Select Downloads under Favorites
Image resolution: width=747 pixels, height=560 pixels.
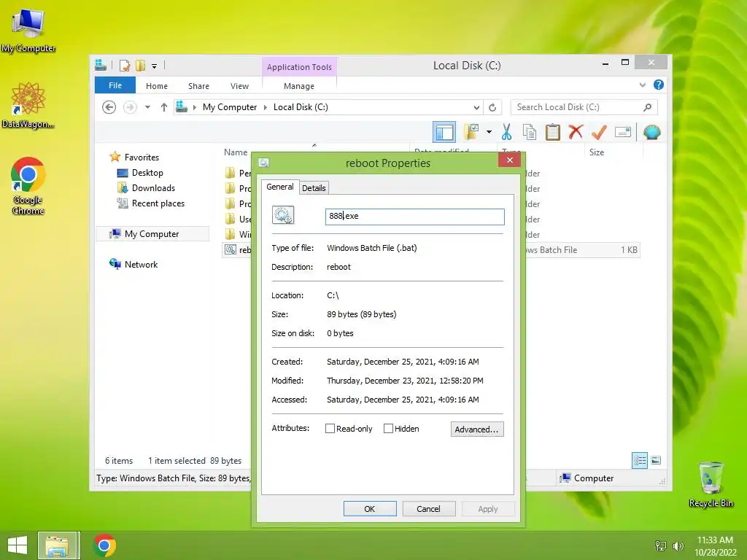tap(153, 188)
